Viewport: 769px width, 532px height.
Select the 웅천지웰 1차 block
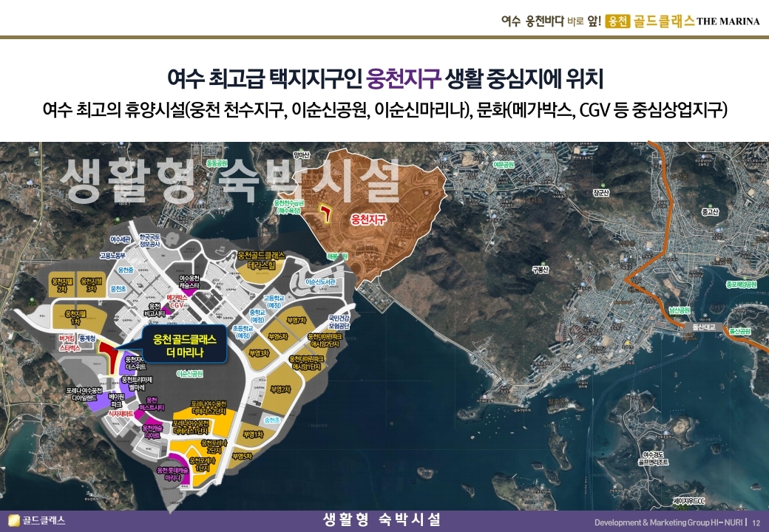tap(79, 318)
